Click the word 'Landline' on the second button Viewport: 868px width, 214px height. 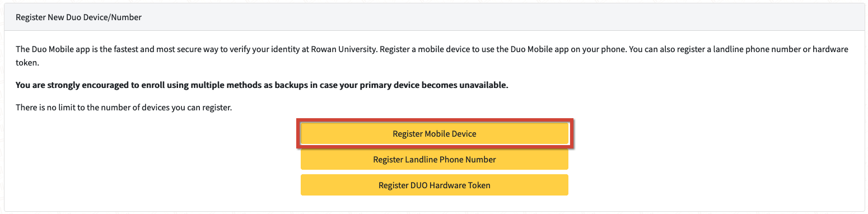[421, 159]
